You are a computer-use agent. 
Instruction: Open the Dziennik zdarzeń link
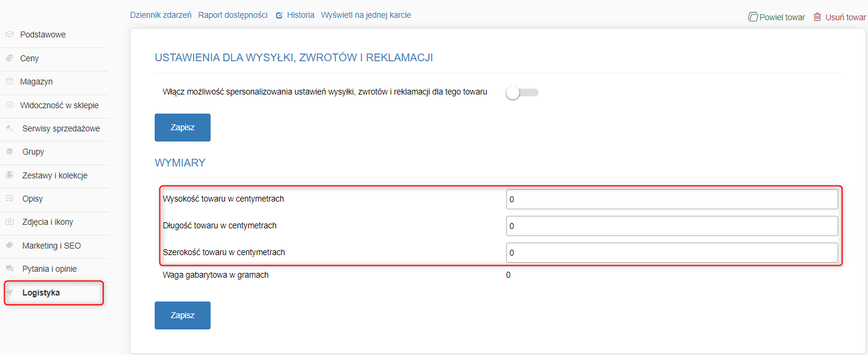pyautogui.click(x=161, y=15)
